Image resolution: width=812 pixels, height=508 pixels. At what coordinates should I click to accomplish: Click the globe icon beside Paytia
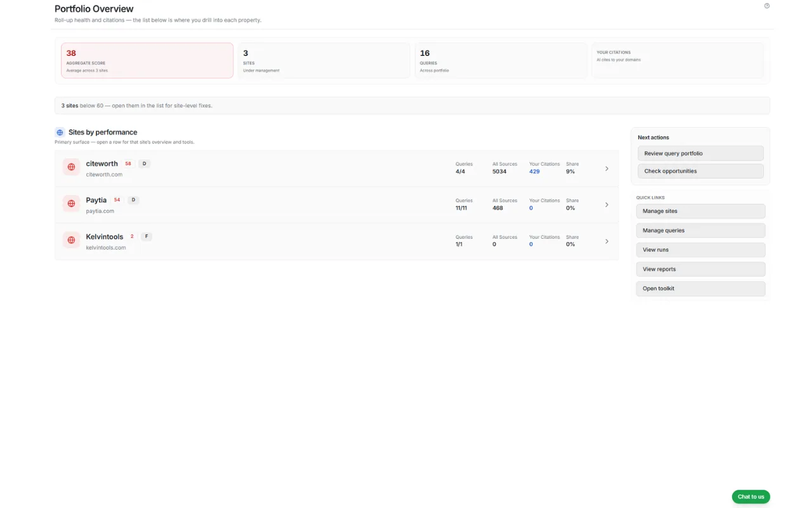pyautogui.click(x=71, y=204)
